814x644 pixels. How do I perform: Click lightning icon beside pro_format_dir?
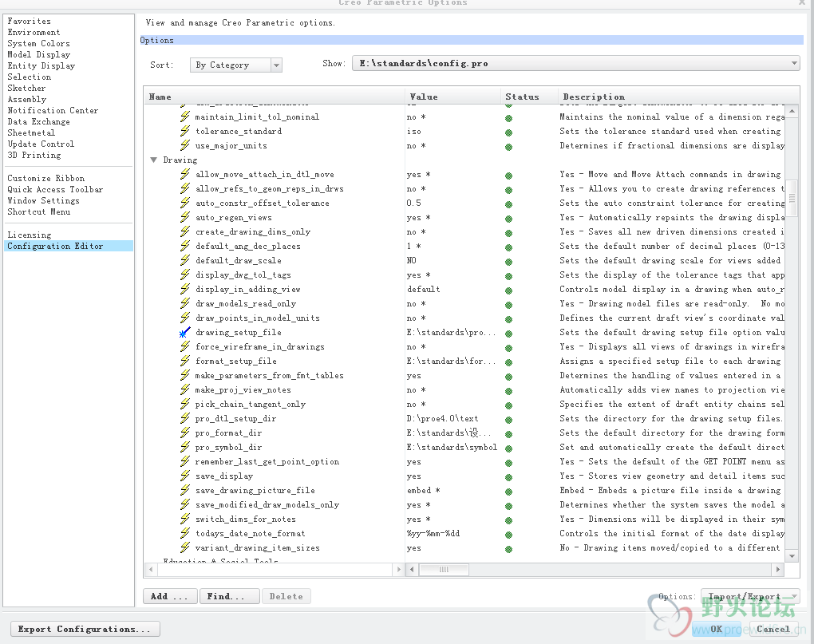[185, 433]
